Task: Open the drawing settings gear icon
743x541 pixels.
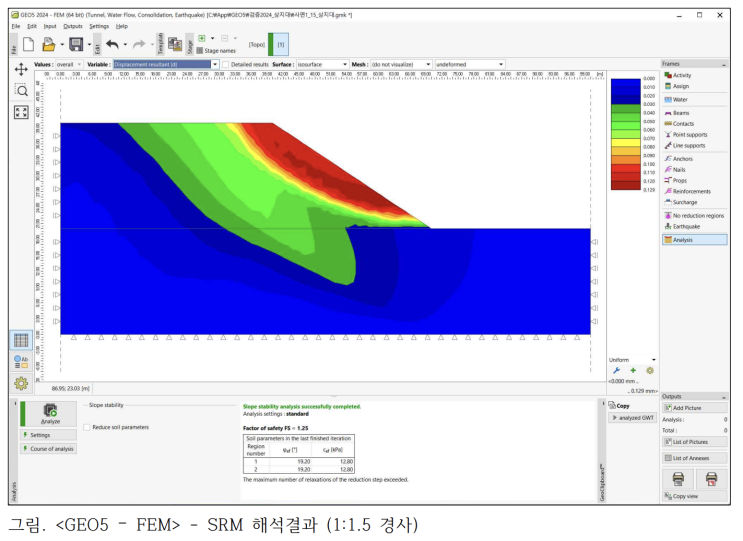Action: pos(21,383)
